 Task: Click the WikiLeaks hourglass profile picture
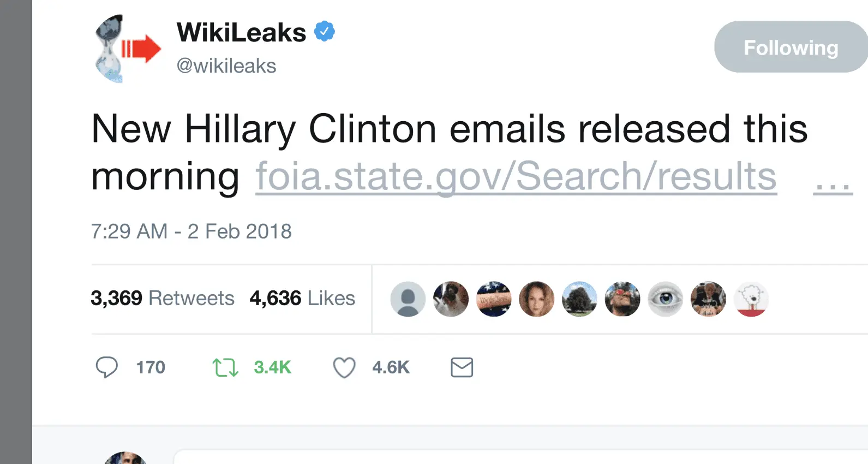pyautogui.click(x=127, y=49)
